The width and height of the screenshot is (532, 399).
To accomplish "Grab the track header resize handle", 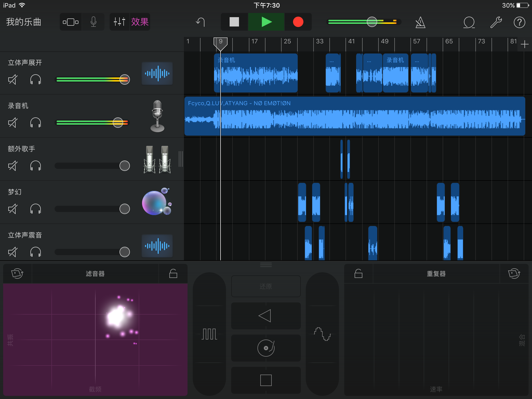I will 181,159.
